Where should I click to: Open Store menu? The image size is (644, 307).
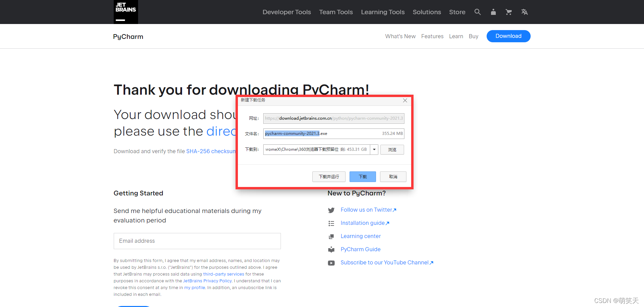point(457,12)
